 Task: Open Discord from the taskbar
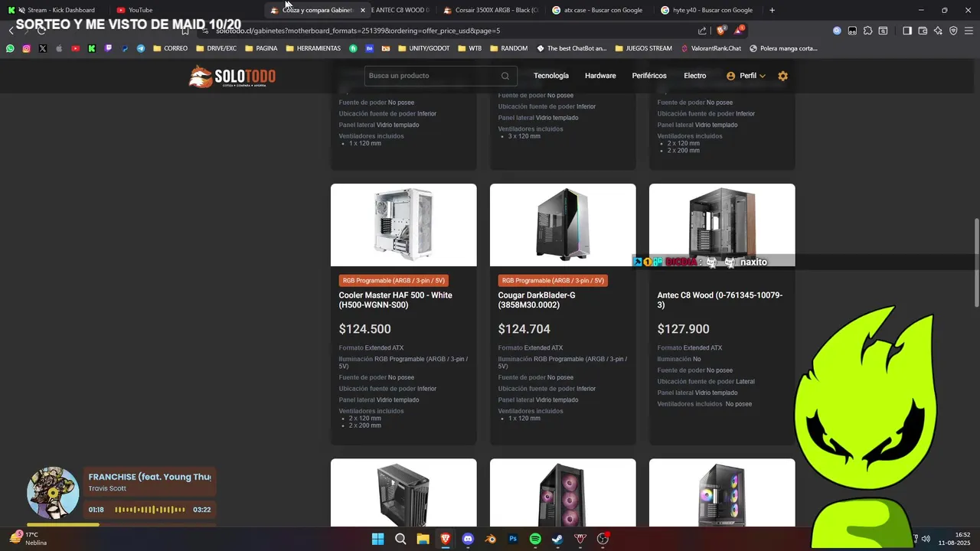tap(468, 539)
